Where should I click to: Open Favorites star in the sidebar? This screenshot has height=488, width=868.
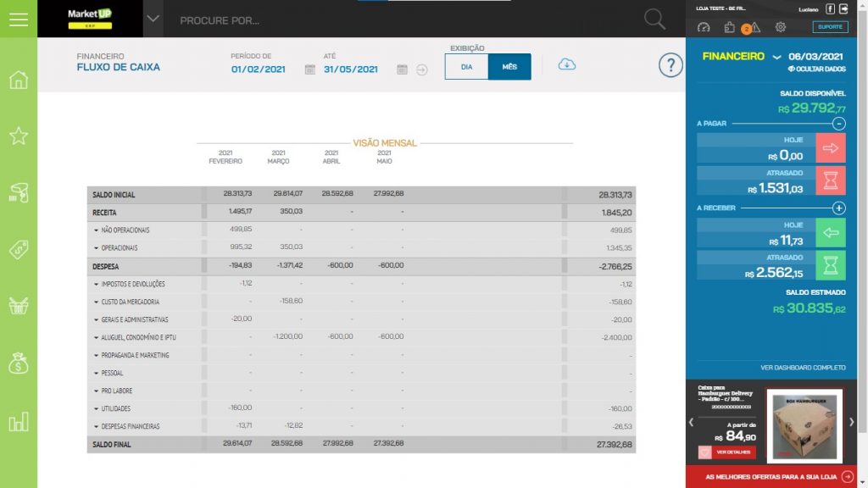point(19,136)
